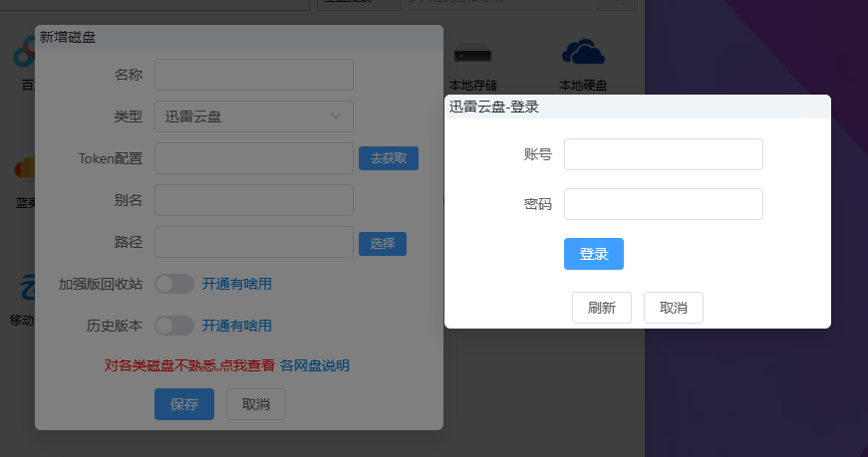Toggle the 历史版本 switch
This screenshot has height=457, width=868.
tap(173, 326)
